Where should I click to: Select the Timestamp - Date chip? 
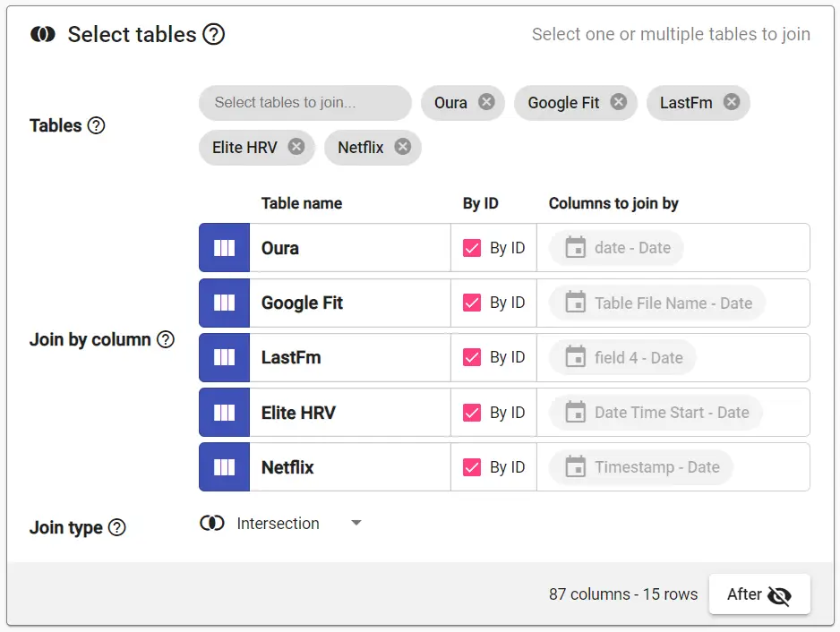640,466
